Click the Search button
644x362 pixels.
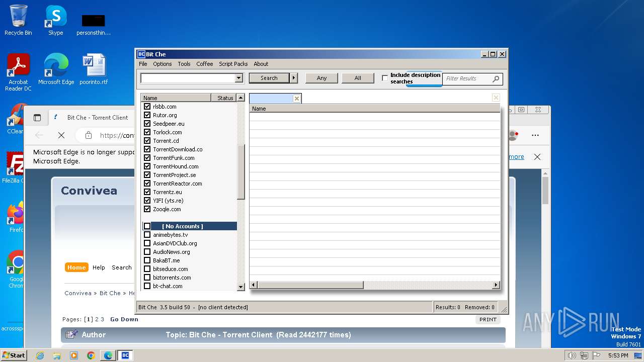click(x=269, y=78)
